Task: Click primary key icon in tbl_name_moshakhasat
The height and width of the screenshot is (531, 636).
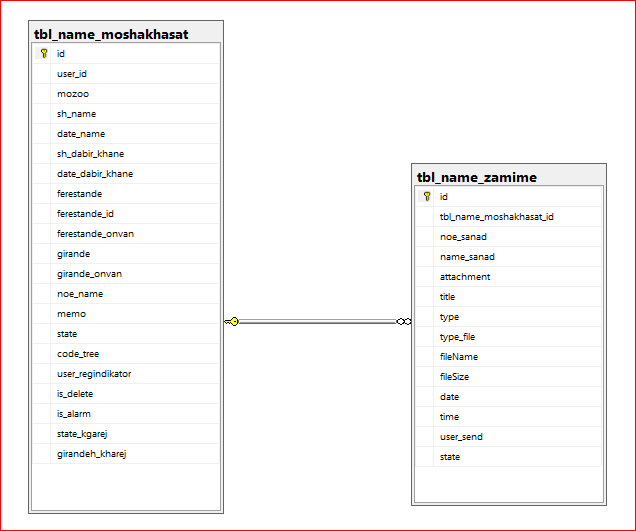Action: [x=44, y=53]
